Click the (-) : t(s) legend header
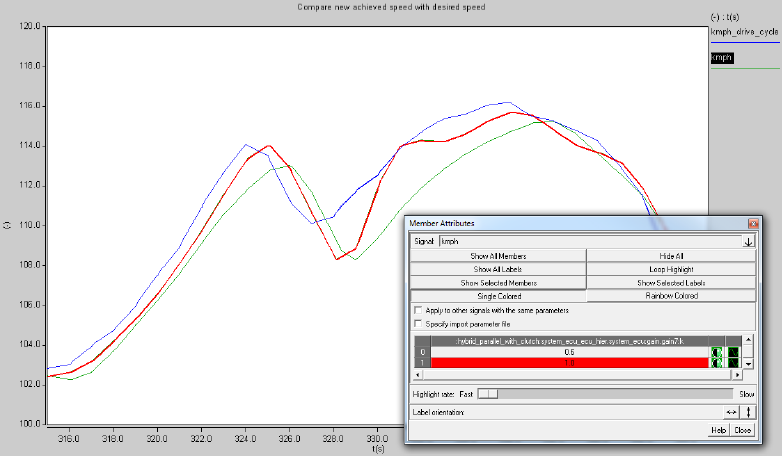 tap(725, 17)
